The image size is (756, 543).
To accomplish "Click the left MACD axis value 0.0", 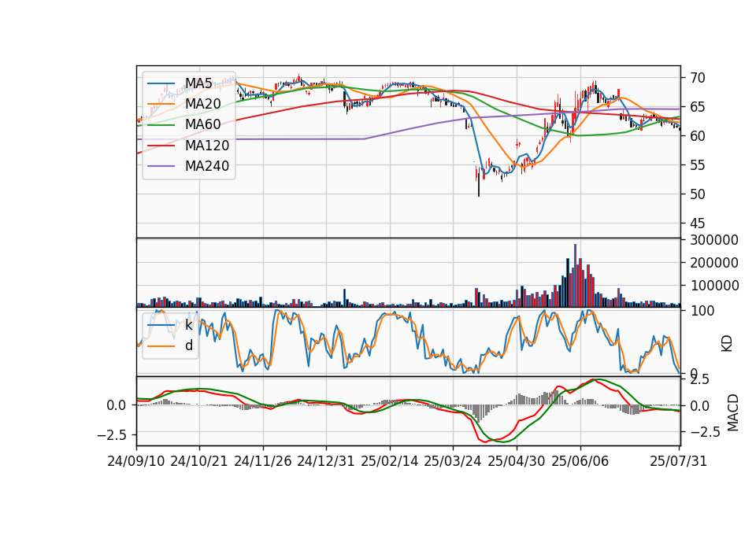I will coord(117,406).
